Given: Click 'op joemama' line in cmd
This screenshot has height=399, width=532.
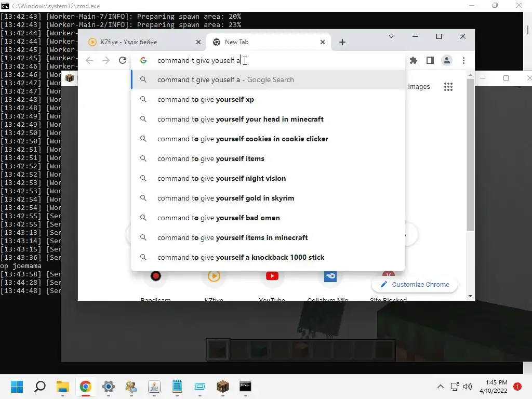Looking at the screenshot, I should tap(21, 265).
